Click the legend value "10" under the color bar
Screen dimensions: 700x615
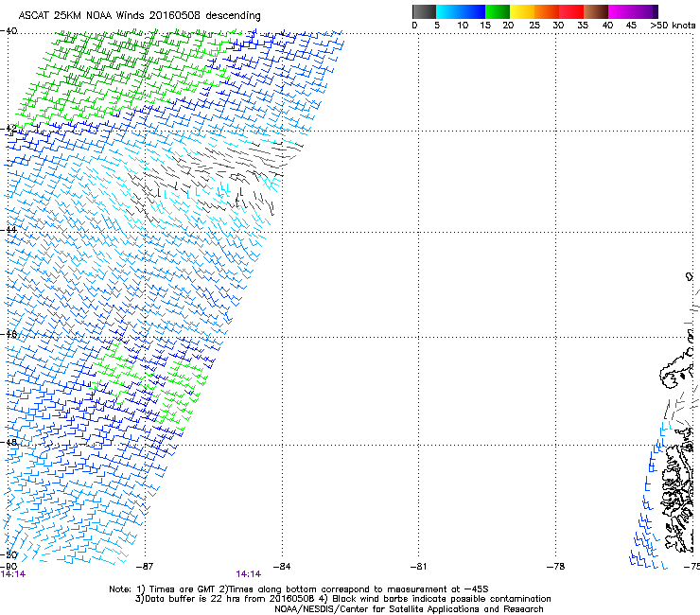[463, 26]
